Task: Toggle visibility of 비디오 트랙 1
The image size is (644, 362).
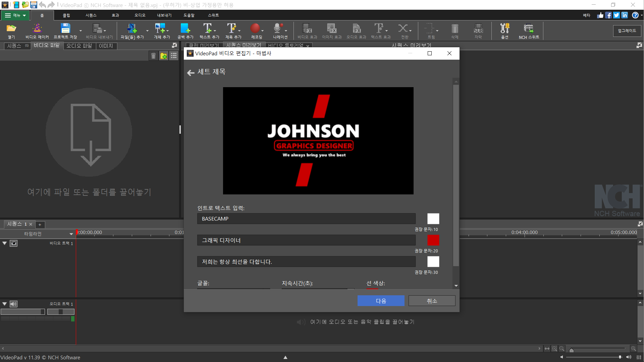Action: coord(13,243)
